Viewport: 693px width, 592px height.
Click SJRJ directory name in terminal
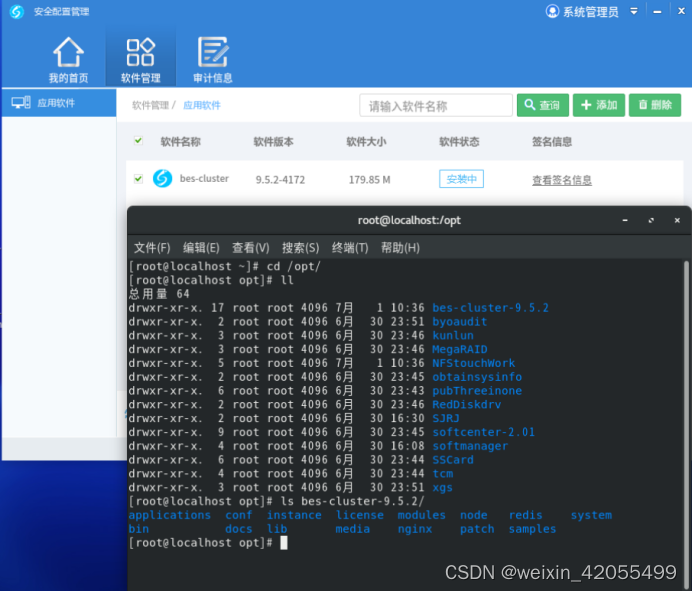coord(446,418)
